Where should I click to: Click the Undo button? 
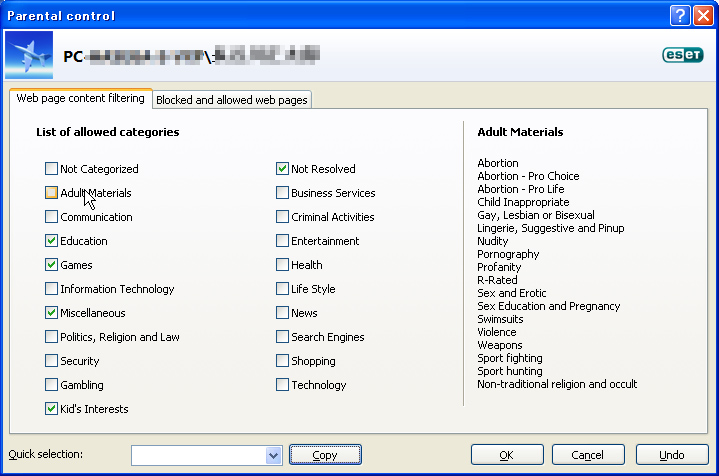(672, 455)
